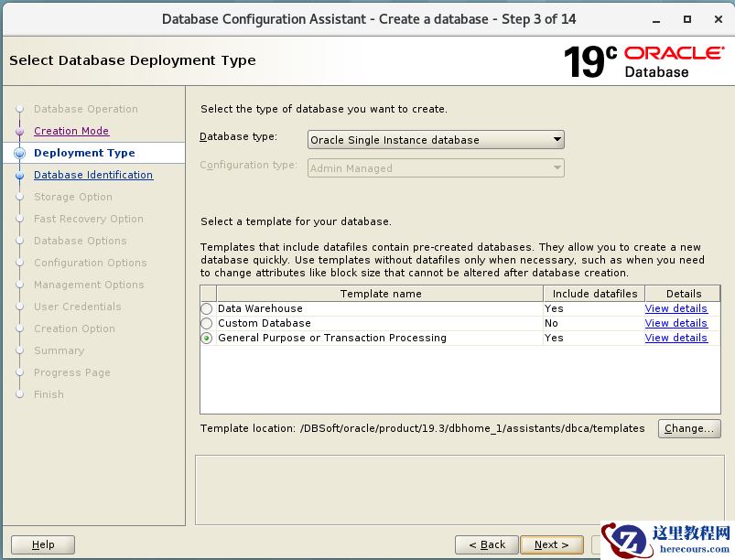
Task: Go to the Next step
Action: click(x=552, y=544)
